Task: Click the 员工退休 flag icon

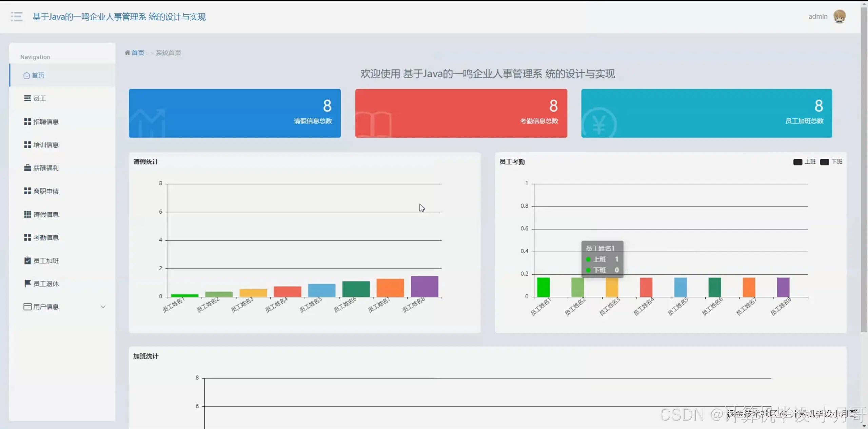Action: [x=27, y=284]
